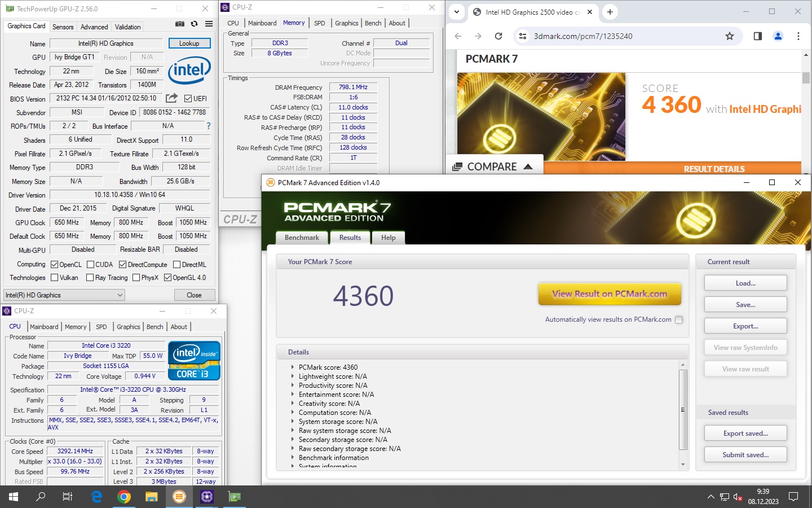Toggle OpenCL checkbox
This screenshot has width=812, height=508.
coord(55,264)
